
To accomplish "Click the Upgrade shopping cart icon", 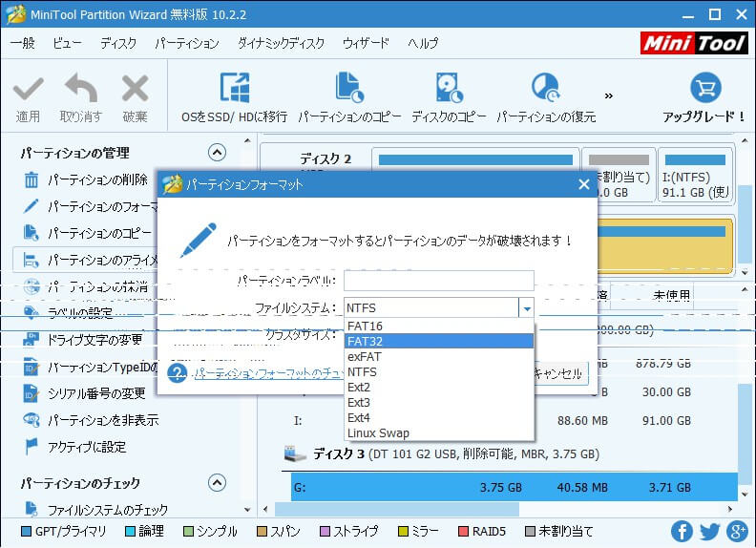I will pyautogui.click(x=705, y=88).
